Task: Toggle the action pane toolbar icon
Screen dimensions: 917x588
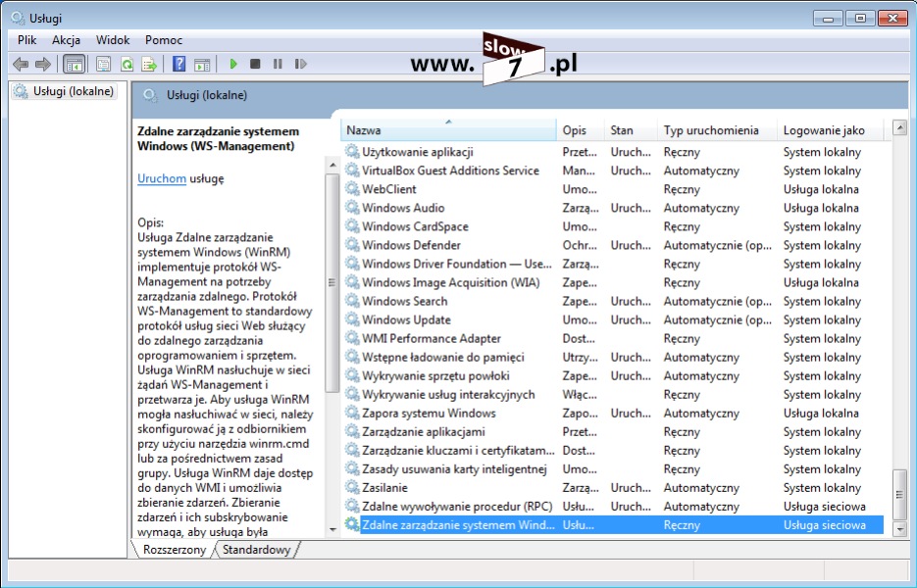Action: pyautogui.click(x=202, y=64)
